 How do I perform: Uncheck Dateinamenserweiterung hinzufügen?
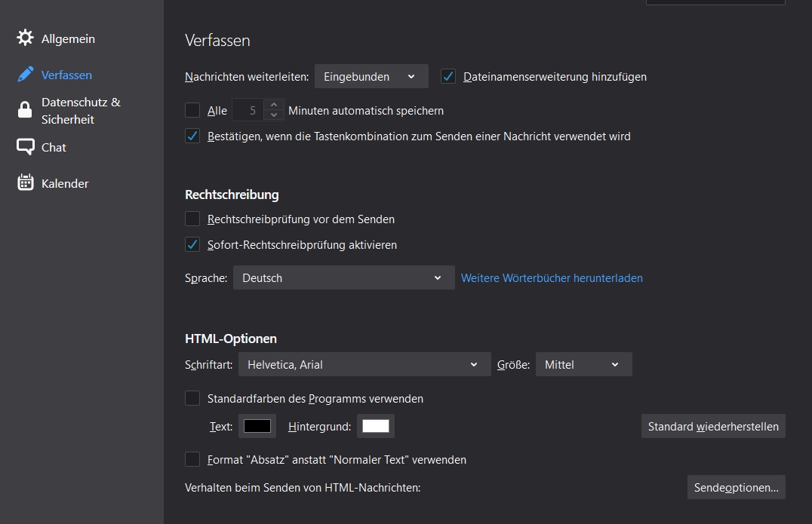click(448, 77)
